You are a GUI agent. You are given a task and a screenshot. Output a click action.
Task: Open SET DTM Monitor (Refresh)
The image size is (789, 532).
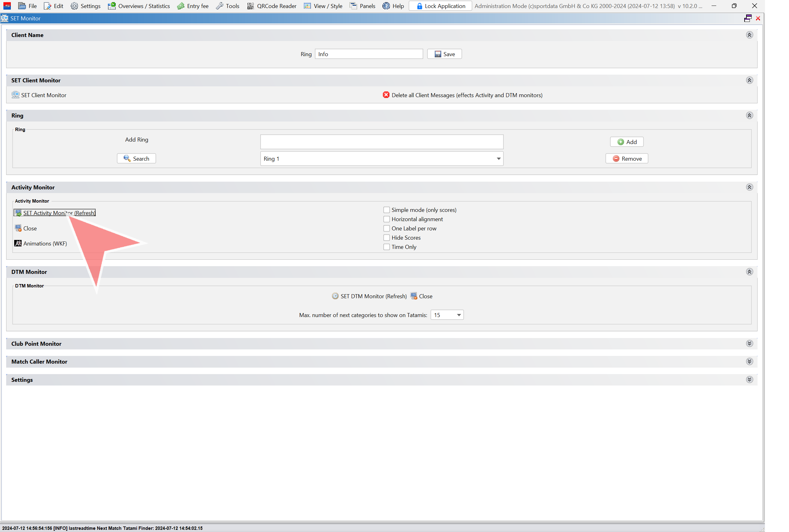click(373, 296)
